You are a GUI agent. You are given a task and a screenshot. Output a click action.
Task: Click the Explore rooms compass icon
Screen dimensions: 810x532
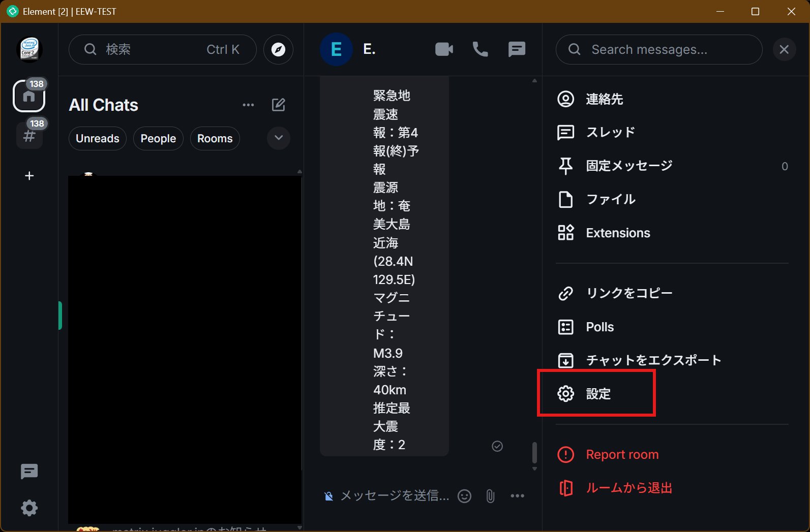pyautogui.click(x=278, y=49)
